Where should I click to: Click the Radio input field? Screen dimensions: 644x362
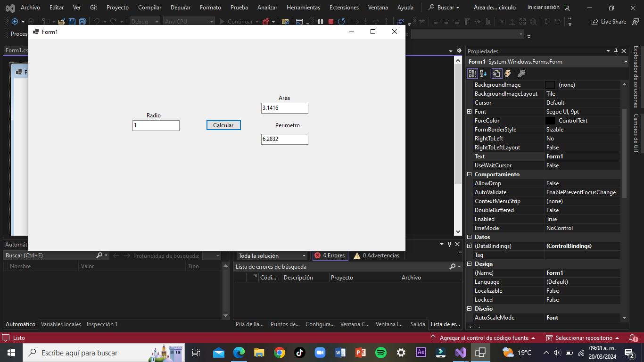click(156, 125)
